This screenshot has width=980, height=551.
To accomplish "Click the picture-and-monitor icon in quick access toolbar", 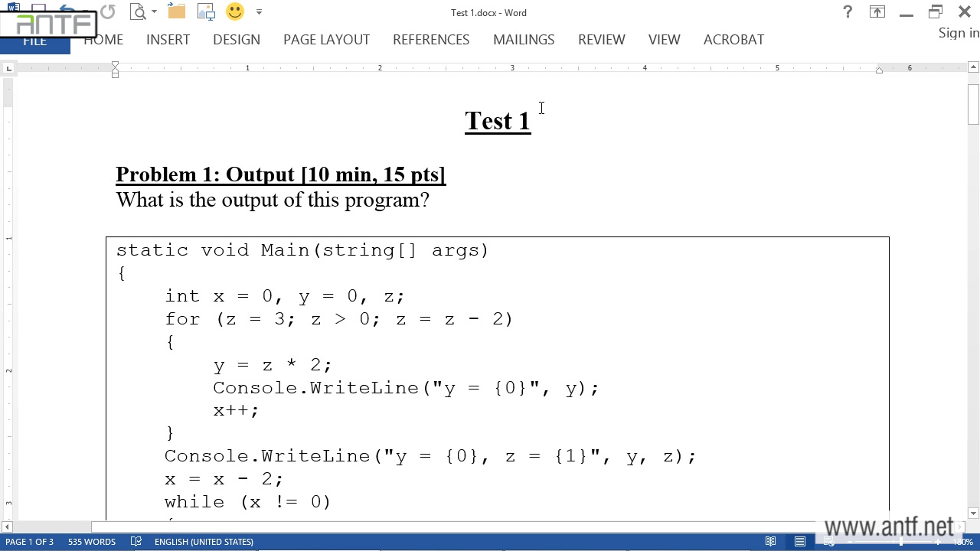I will tap(206, 11).
